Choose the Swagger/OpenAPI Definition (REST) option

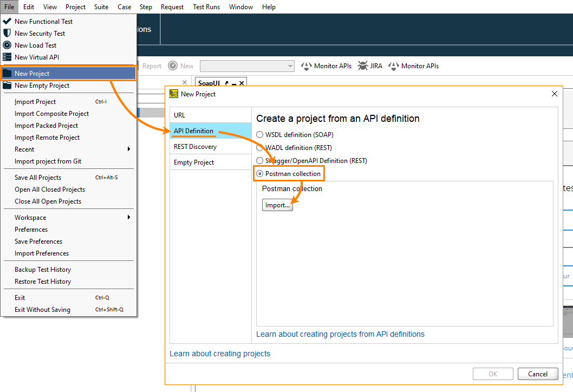pos(259,160)
